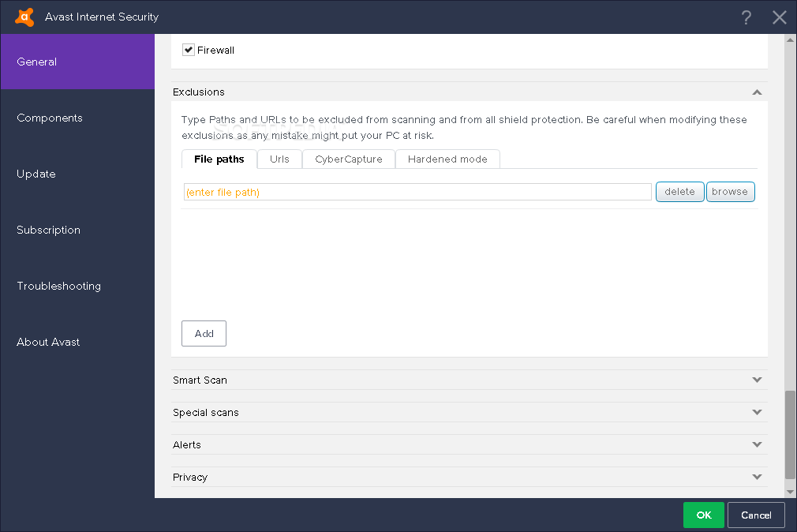Open the Update settings page
The width and height of the screenshot is (797, 532).
[x=77, y=174]
